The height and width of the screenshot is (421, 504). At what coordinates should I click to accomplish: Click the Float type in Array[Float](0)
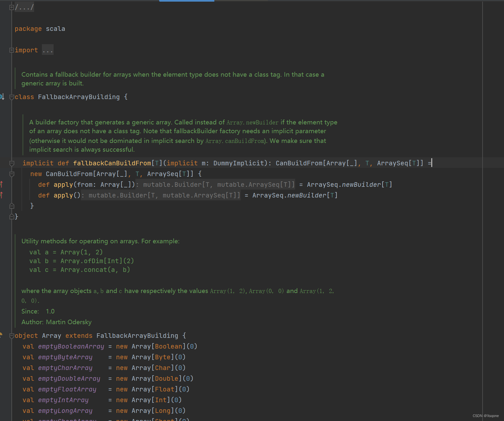coord(165,389)
